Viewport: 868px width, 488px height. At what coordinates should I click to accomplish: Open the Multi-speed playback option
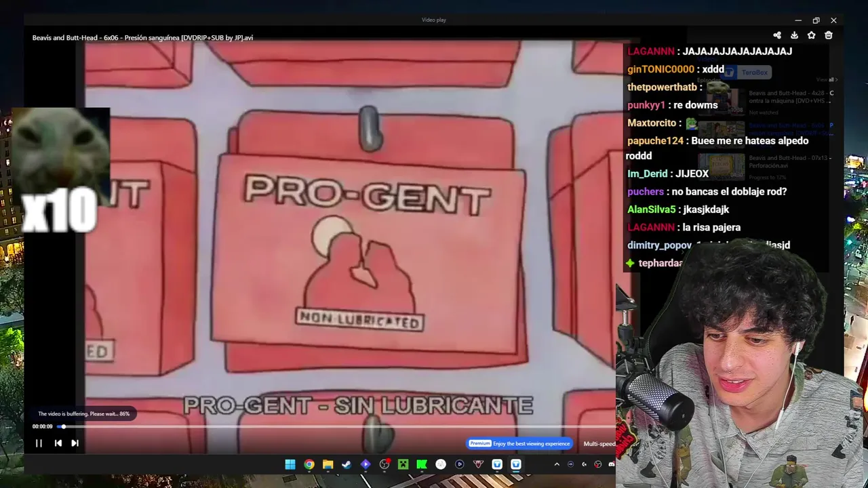(x=599, y=444)
